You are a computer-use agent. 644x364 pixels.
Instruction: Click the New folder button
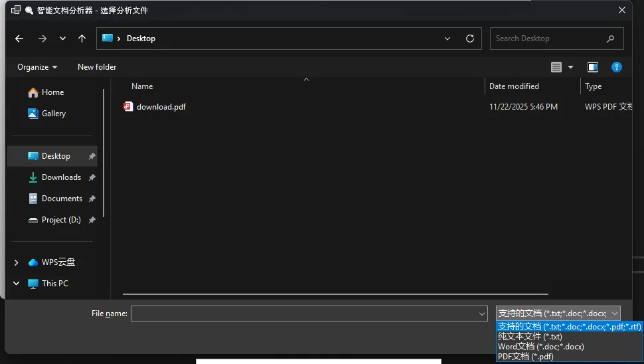point(97,67)
